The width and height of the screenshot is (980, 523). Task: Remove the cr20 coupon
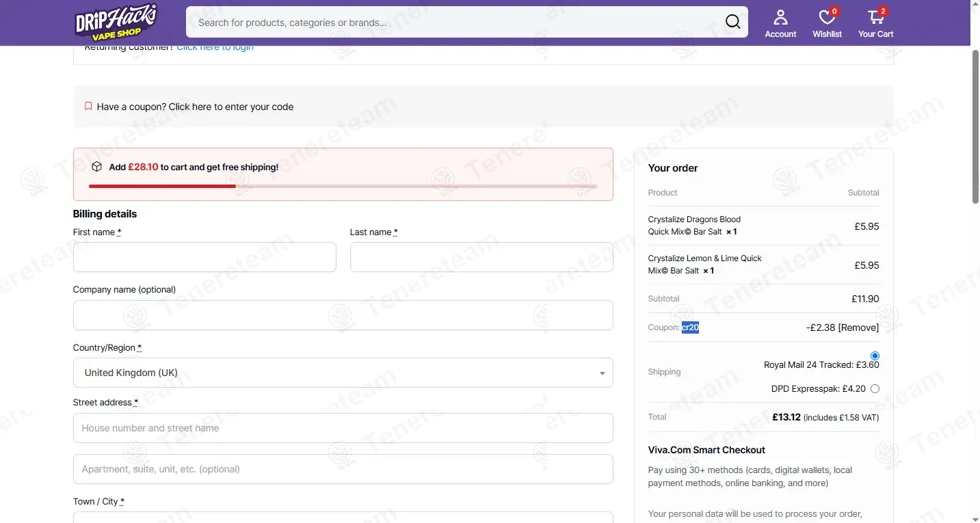[x=858, y=327]
